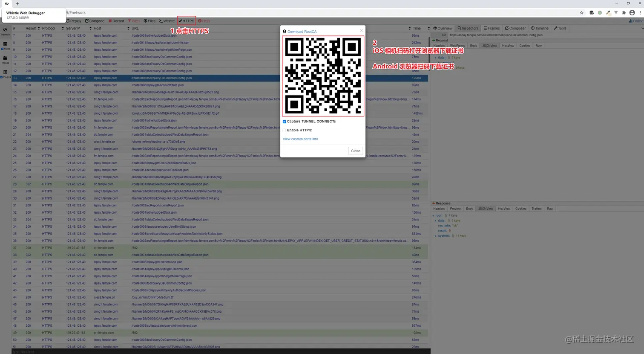Expand the request data node with 2 keys
644x354 pixels.
coord(435,58)
